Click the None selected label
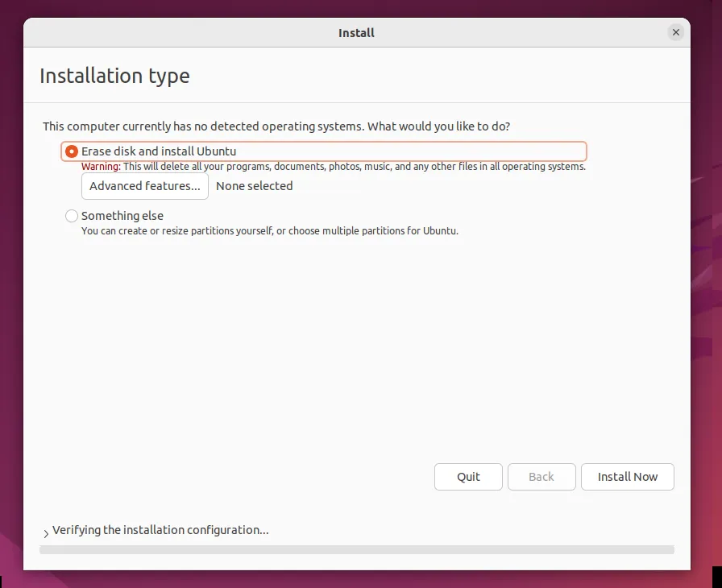 click(254, 186)
